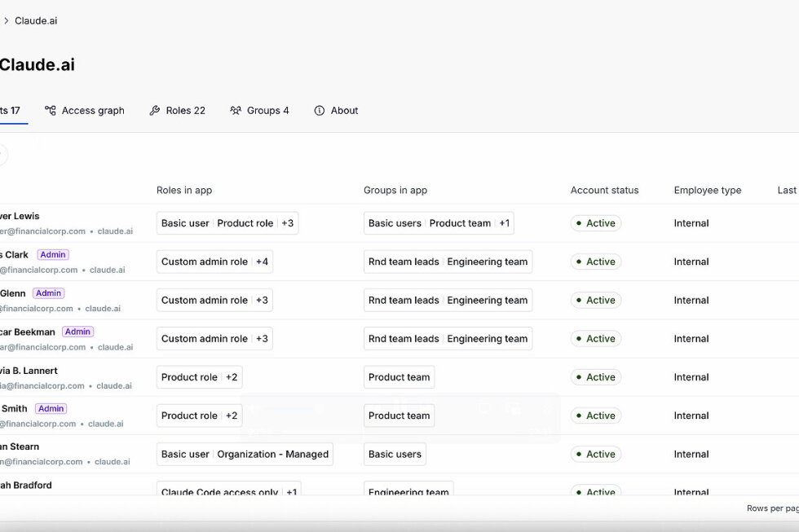The width and height of the screenshot is (799, 532).
Task: Sort by Account status column header
Action: tap(604, 191)
